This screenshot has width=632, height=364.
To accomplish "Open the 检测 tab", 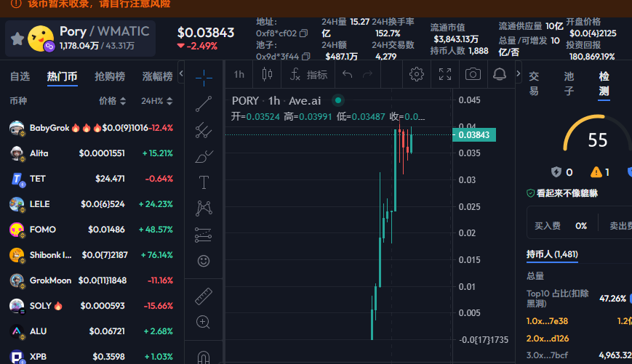I will 604,84.
